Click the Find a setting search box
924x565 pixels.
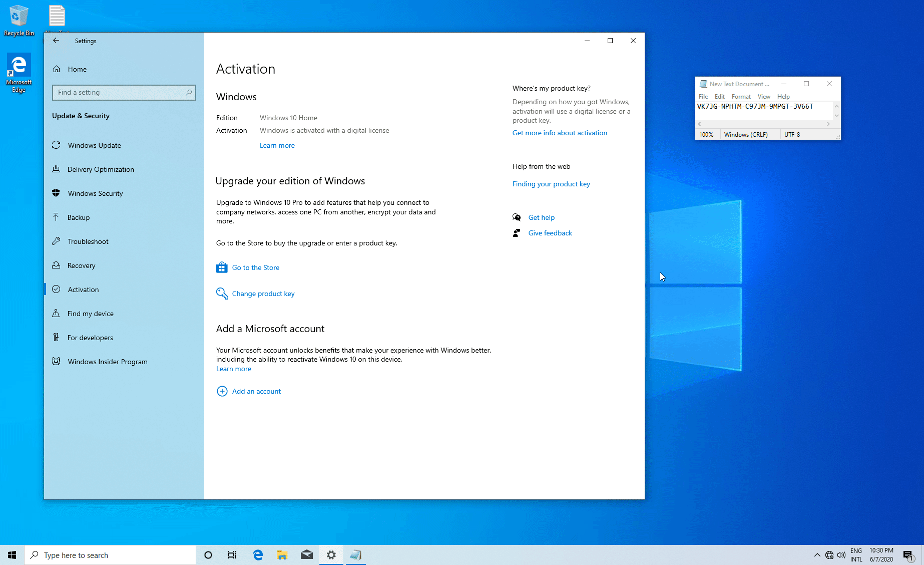pyautogui.click(x=124, y=92)
